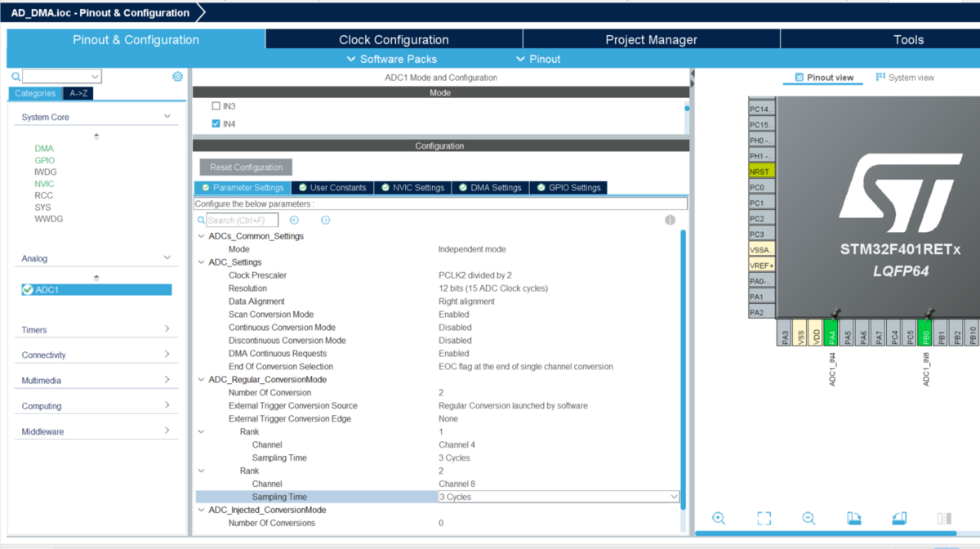Click the parameter list vertical scrollbar
Viewport: 980px width, 549px height.
pos(684,368)
